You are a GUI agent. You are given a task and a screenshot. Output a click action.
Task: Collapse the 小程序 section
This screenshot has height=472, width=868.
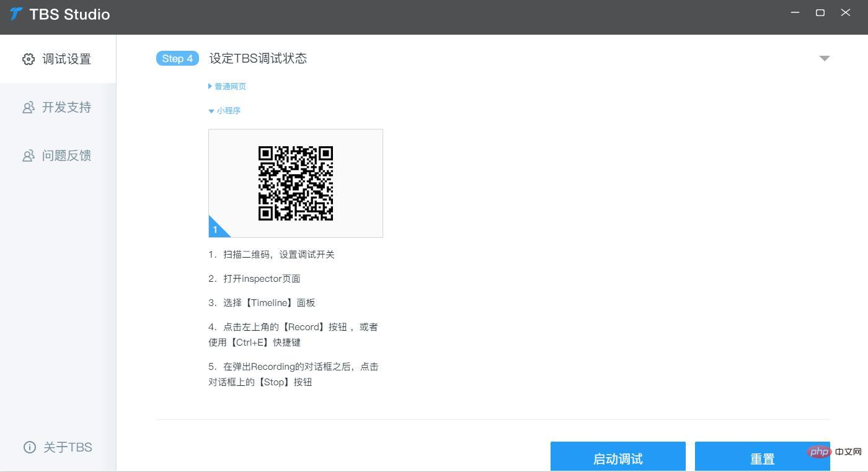pyautogui.click(x=224, y=110)
